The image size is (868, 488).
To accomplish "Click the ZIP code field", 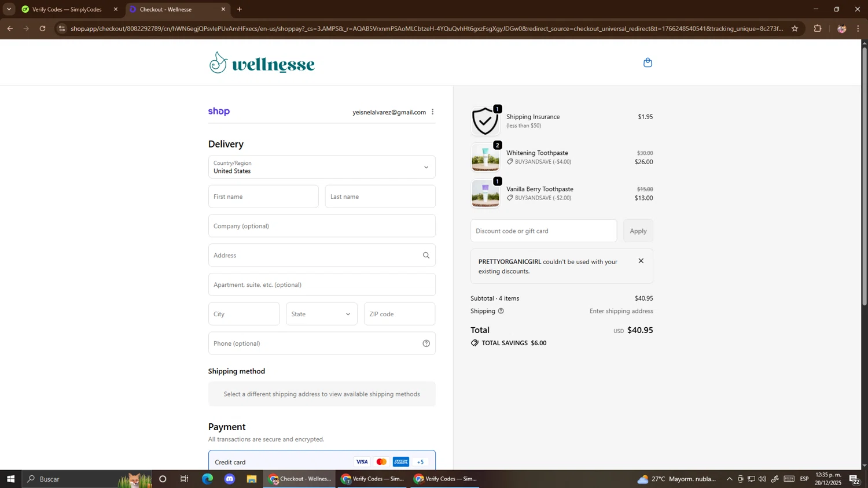I will click(x=399, y=314).
